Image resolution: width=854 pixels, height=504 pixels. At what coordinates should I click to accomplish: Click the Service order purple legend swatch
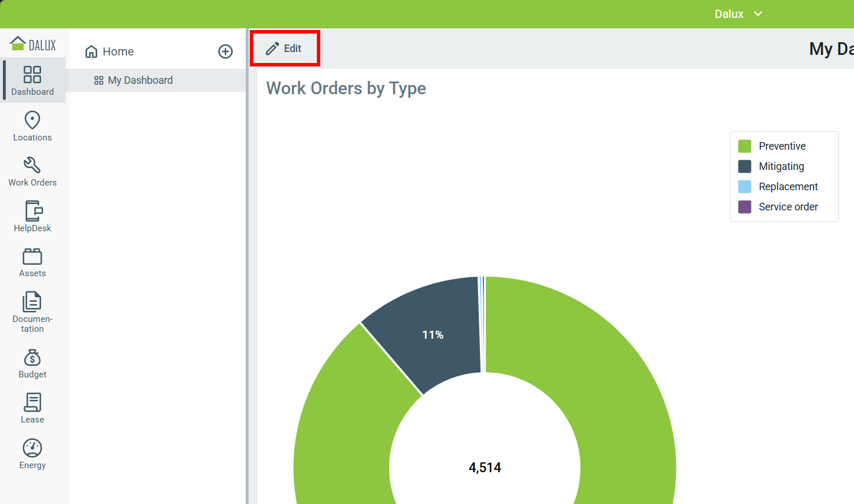[x=745, y=207]
